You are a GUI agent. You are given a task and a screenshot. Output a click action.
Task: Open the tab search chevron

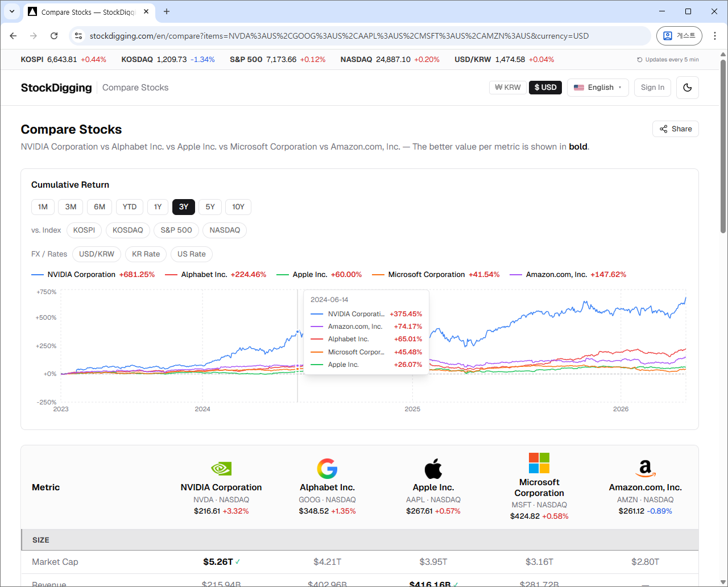click(x=12, y=11)
